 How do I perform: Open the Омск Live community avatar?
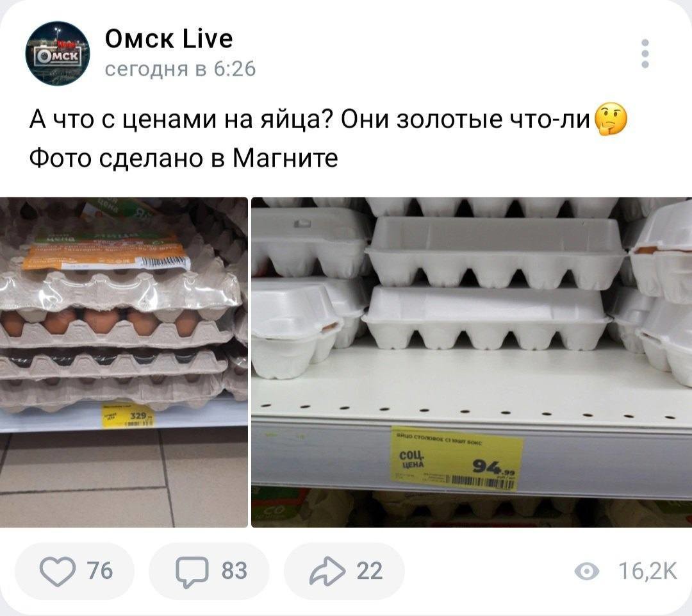coord(58,53)
